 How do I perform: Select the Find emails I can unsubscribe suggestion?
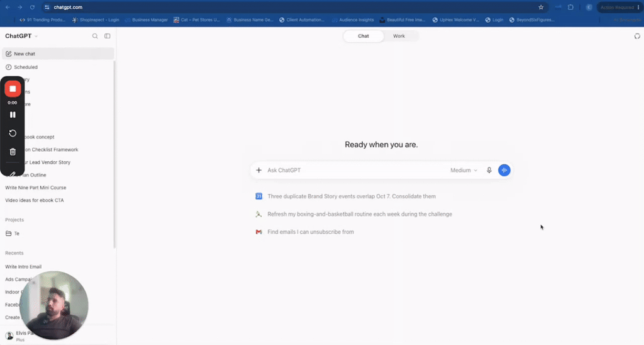[x=311, y=232]
